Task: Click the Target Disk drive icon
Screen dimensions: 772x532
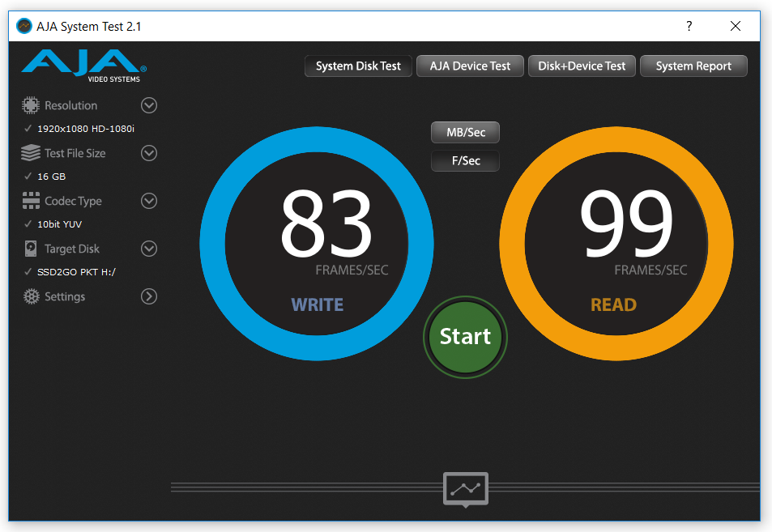Action: (x=31, y=249)
